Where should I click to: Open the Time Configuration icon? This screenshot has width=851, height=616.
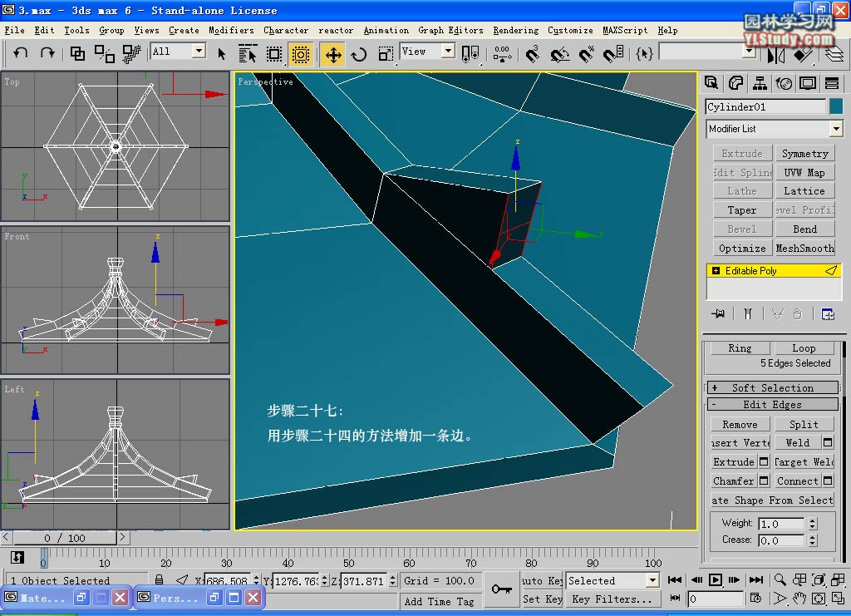tap(755, 599)
